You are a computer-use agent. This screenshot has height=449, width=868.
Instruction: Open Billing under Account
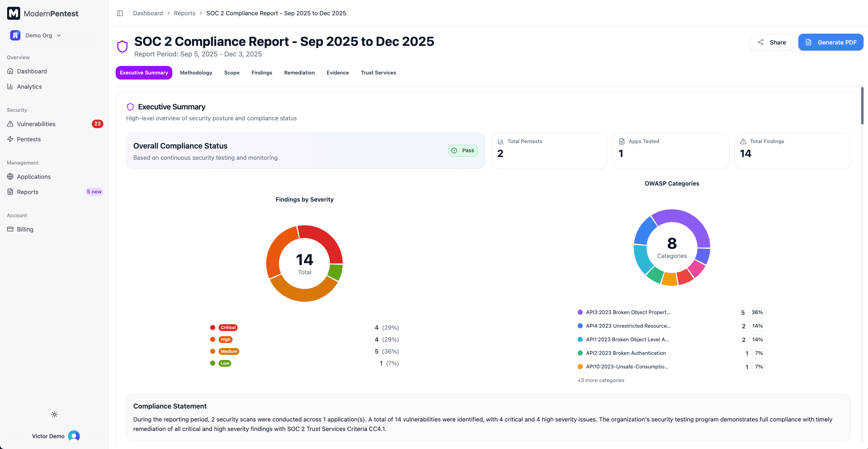click(24, 229)
